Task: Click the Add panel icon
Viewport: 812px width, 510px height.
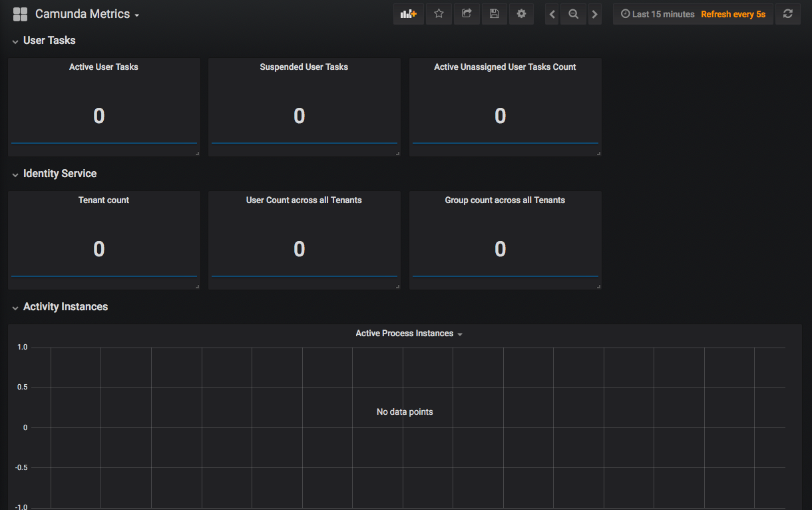Action: click(x=409, y=14)
